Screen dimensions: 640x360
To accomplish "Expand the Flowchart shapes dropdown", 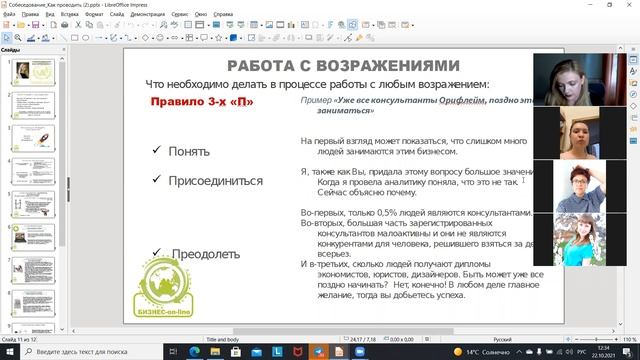I will 196,38.
